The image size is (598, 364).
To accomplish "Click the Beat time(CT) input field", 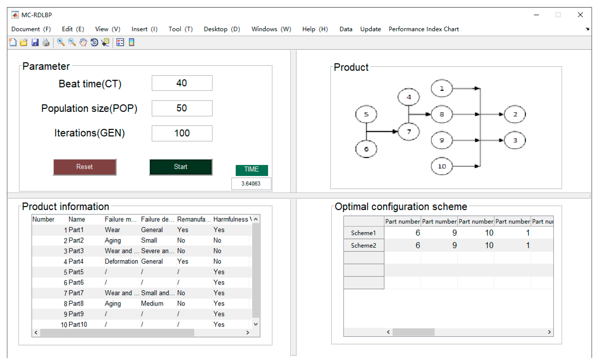I will click(x=182, y=83).
